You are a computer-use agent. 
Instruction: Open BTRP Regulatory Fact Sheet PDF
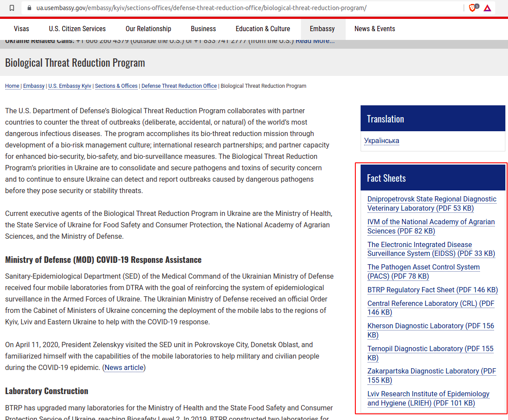(433, 290)
